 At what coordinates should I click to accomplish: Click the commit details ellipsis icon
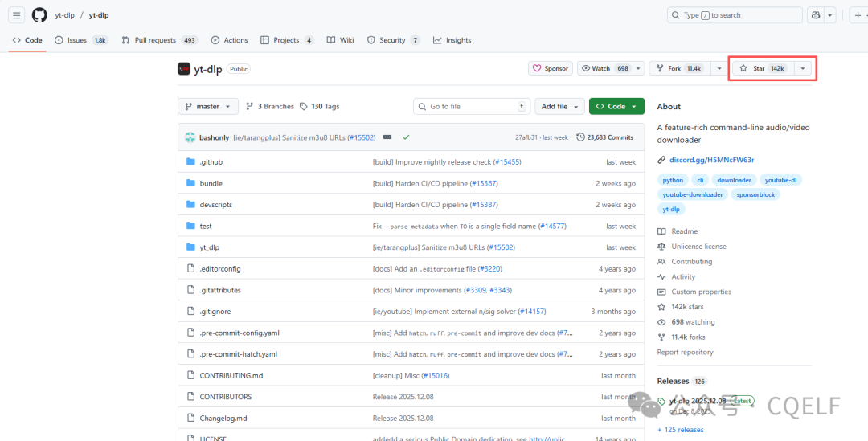(387, 137)
